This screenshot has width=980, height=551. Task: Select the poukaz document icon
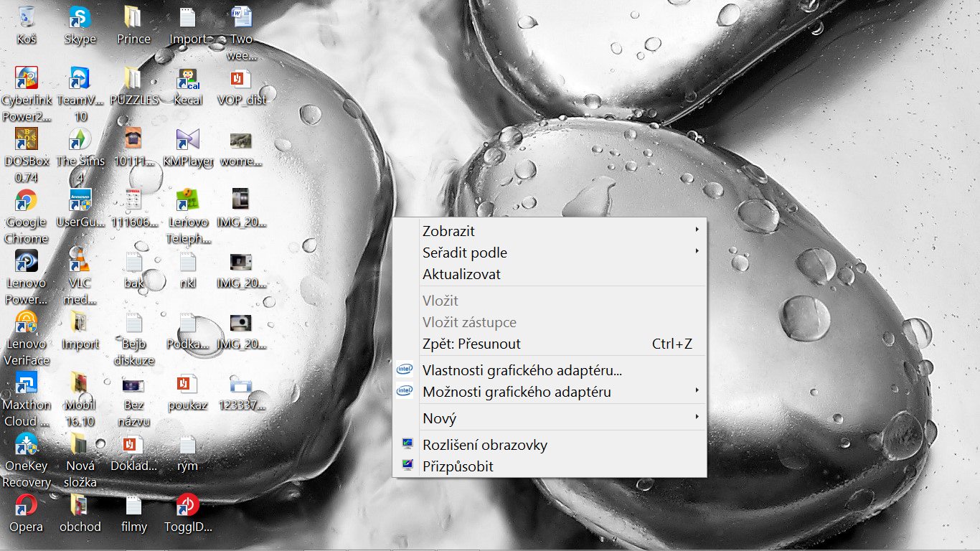(188, 382)
